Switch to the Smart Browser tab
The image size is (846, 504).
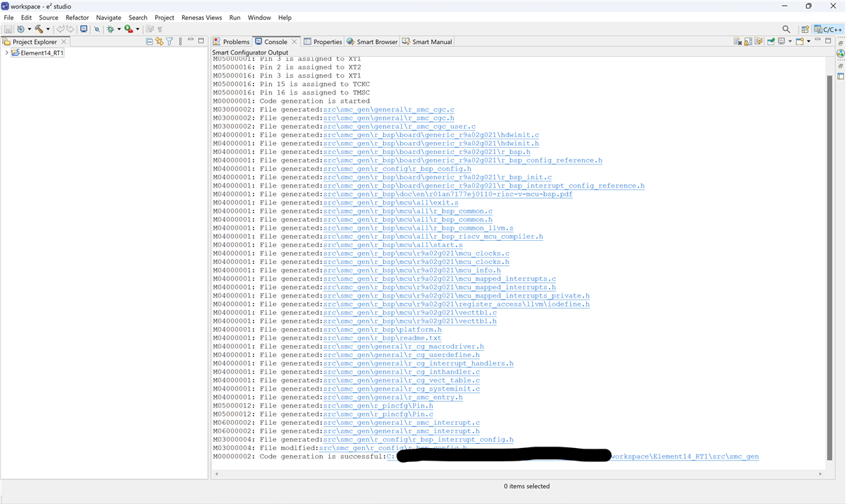click(372, 42)
